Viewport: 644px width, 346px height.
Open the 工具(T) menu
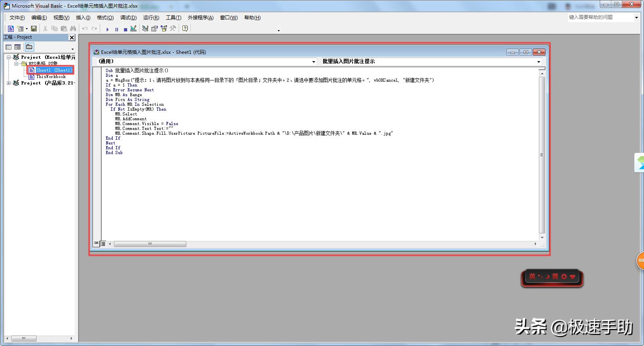pos(173,18)
